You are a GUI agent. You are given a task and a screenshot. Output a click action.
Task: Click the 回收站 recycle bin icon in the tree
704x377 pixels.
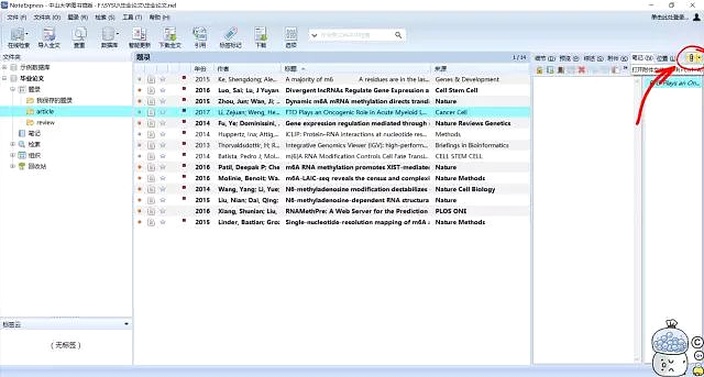coord(22,166)
